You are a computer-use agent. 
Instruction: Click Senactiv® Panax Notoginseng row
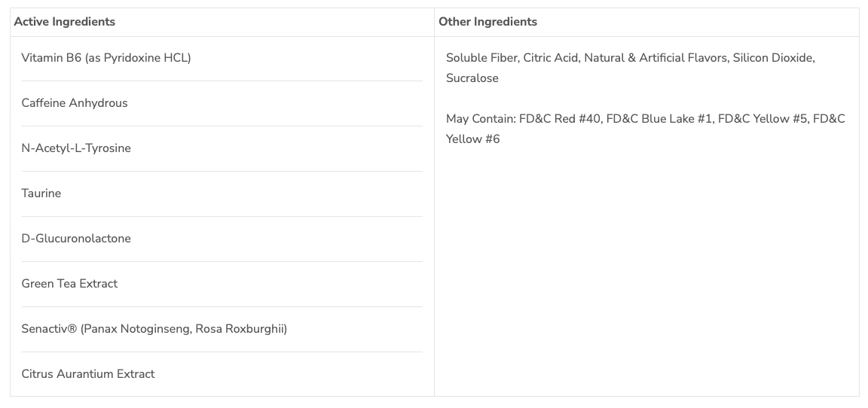pos(154,329)
